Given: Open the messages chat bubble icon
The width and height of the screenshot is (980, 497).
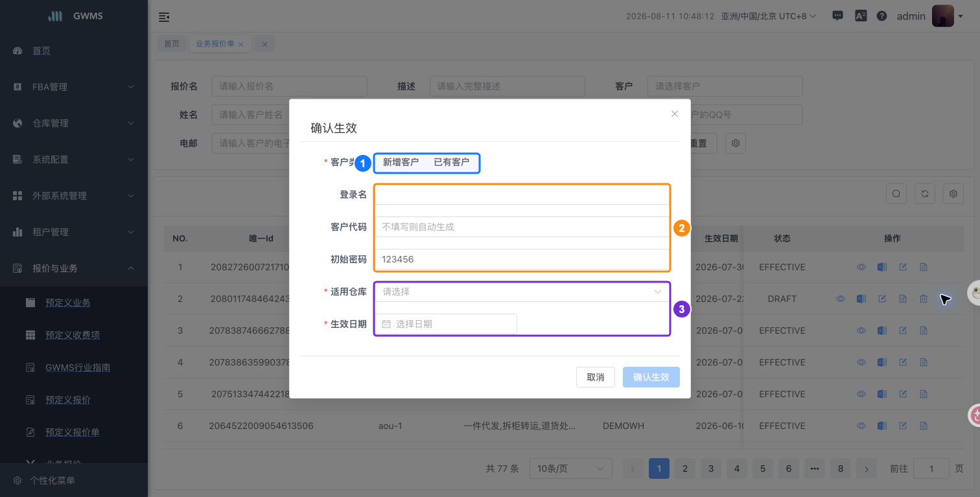Looking at the screenshot, I should click(x=837, y=16).
